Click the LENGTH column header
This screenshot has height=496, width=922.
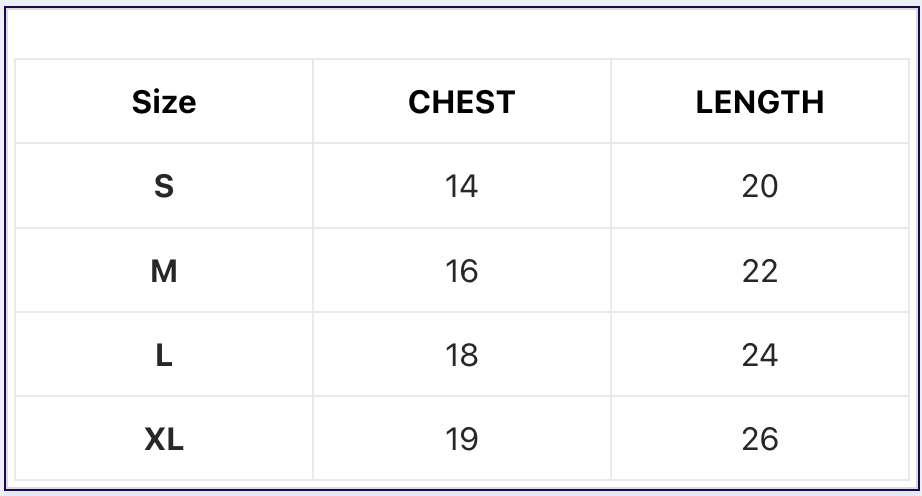click(x=760, y=101)
